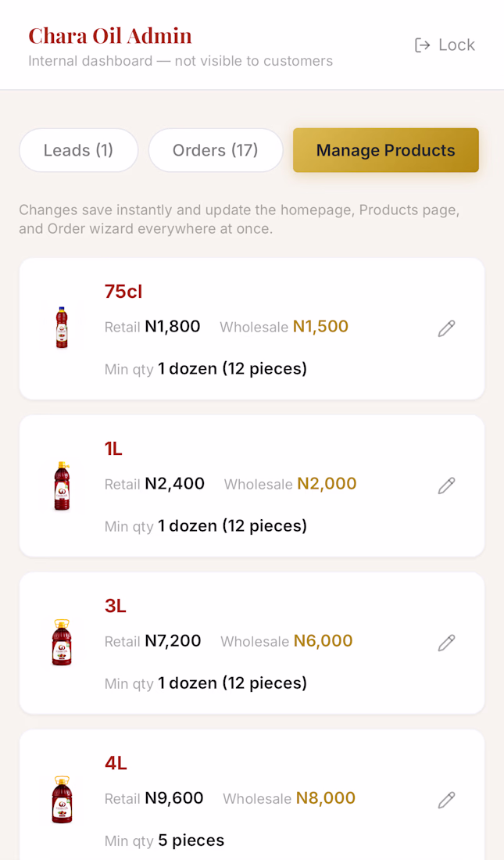Click the 75cl product name

123,292
